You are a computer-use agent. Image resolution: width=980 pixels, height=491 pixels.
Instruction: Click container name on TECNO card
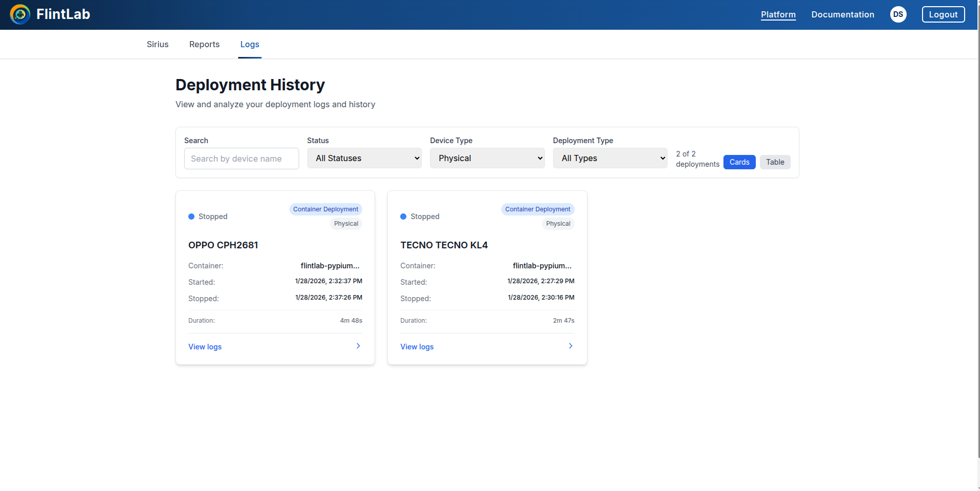[x=542, y=266]
